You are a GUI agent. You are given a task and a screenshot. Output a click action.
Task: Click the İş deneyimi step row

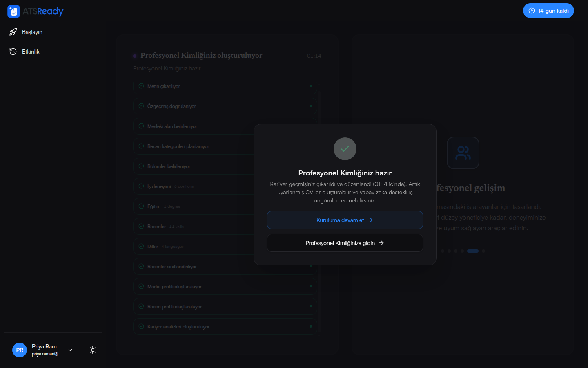coord(225,186)
